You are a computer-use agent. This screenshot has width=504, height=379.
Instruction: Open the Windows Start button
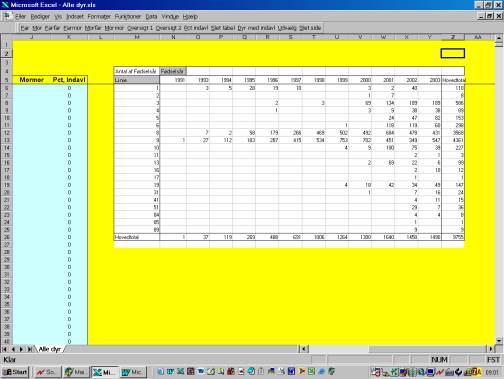(15, 372)
